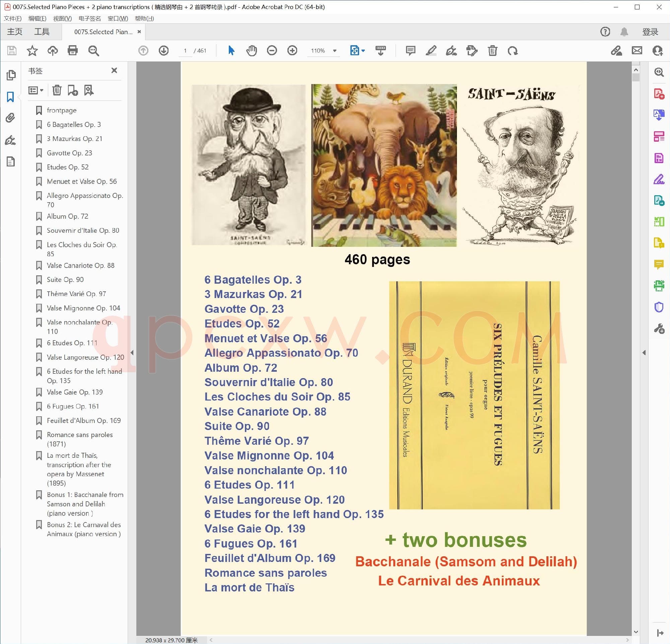670x644 pixels.
Task: Expand the fit page options dropdown
Action: [363, 51]
